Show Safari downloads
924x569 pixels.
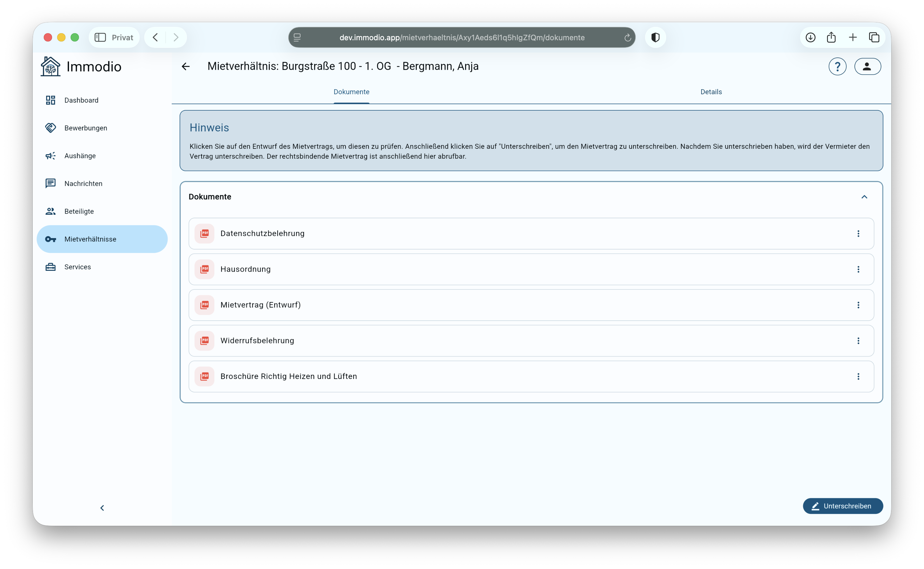[810, 38]
